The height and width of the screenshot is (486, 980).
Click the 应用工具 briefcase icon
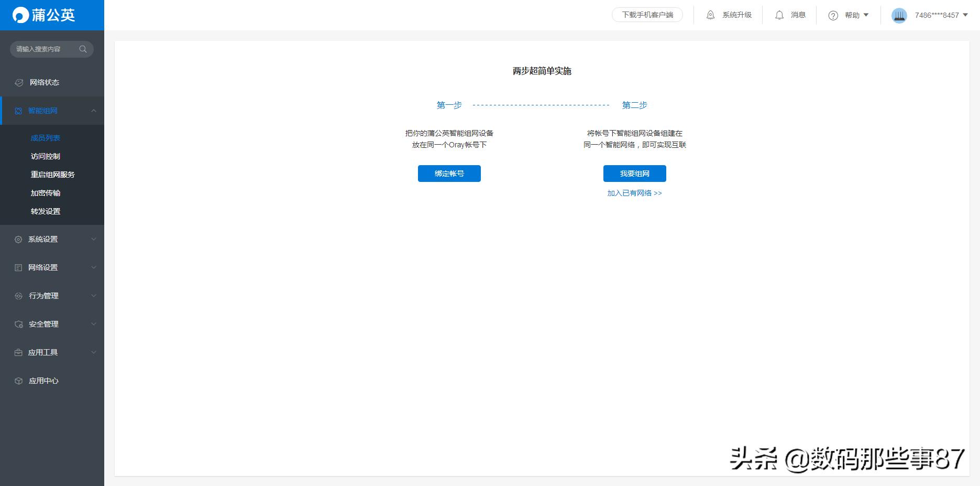click(18, 352)
